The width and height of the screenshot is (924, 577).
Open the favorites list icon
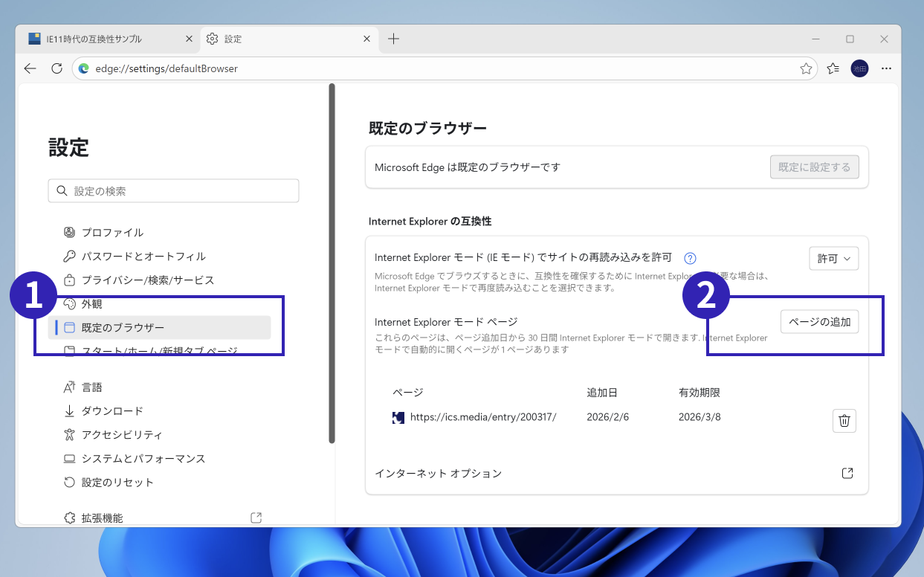pos(833,68)
